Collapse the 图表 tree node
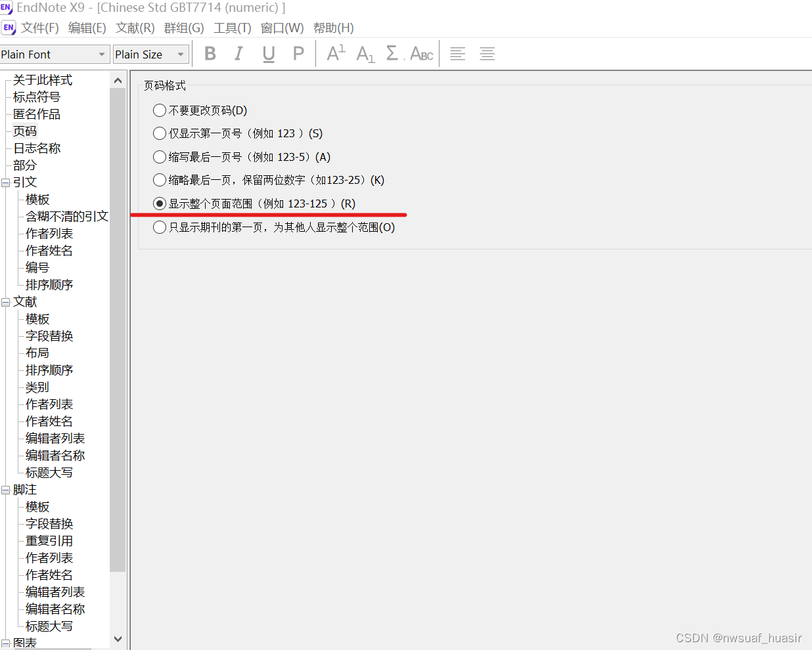Image resolution: width=812 pixels, height=650 pixels. pyautogui.click(x=5, y=643)
